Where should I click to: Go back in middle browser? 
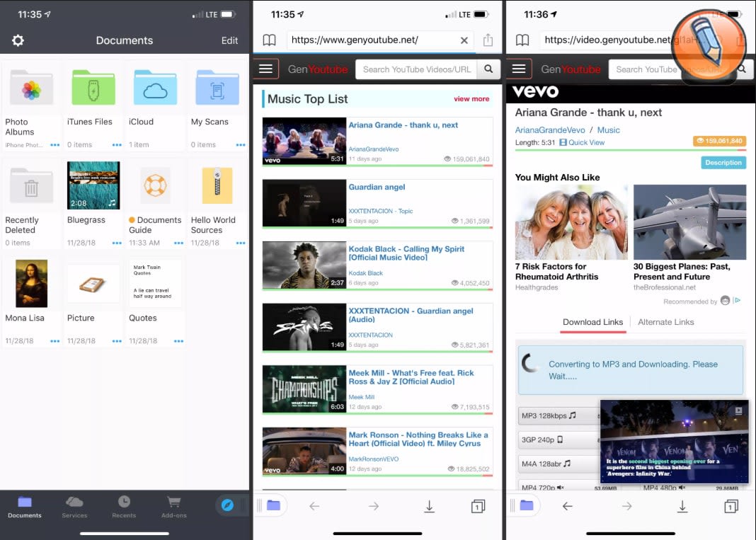pos(314,506)
